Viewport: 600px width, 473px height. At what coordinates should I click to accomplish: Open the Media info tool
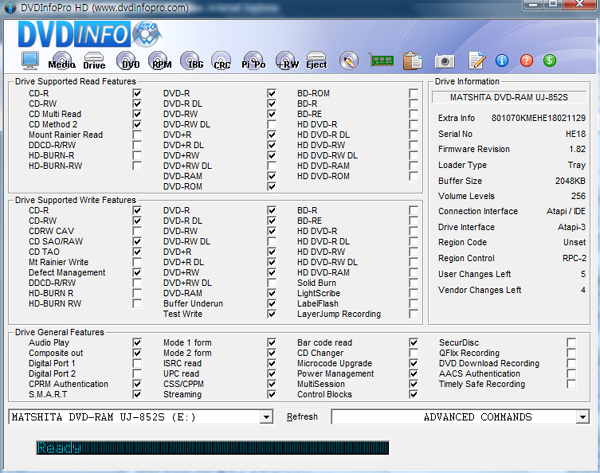pyautogui.click(x=62, y=60)
